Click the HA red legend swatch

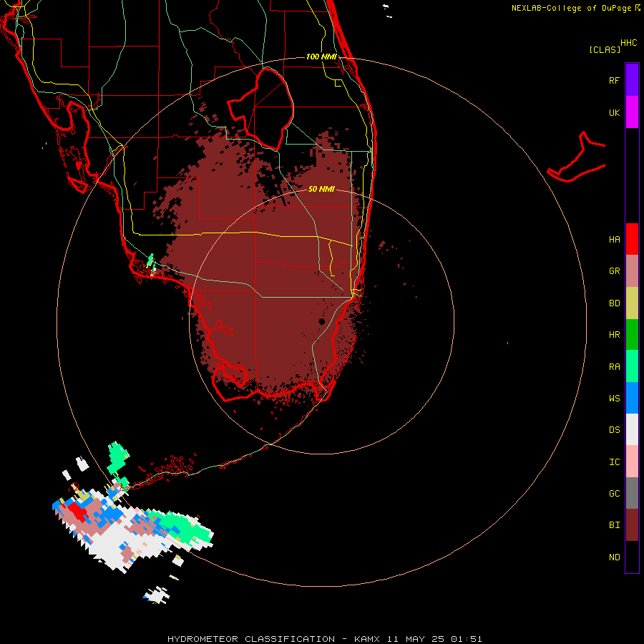[632, 239]
